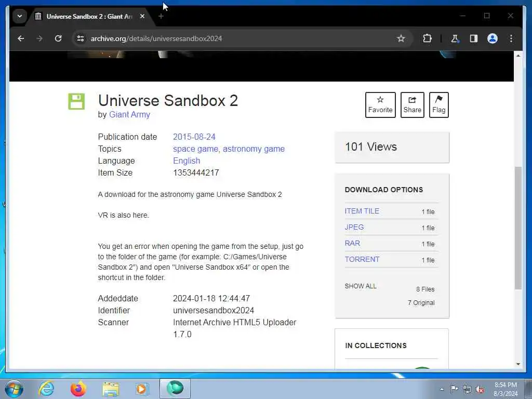Download the RAR file
The height and width of the screenshot is (399, 532).
coord(352,243)
